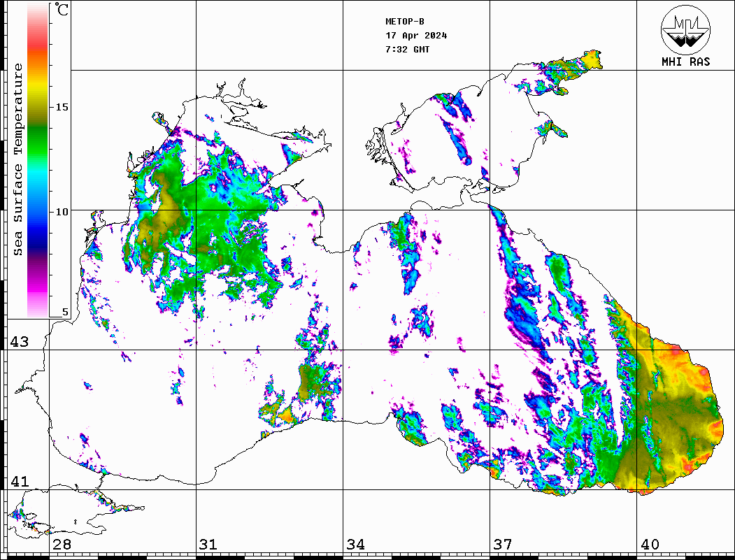Click the latitude label '41'
Screen dimensions: 735x560
20,481
